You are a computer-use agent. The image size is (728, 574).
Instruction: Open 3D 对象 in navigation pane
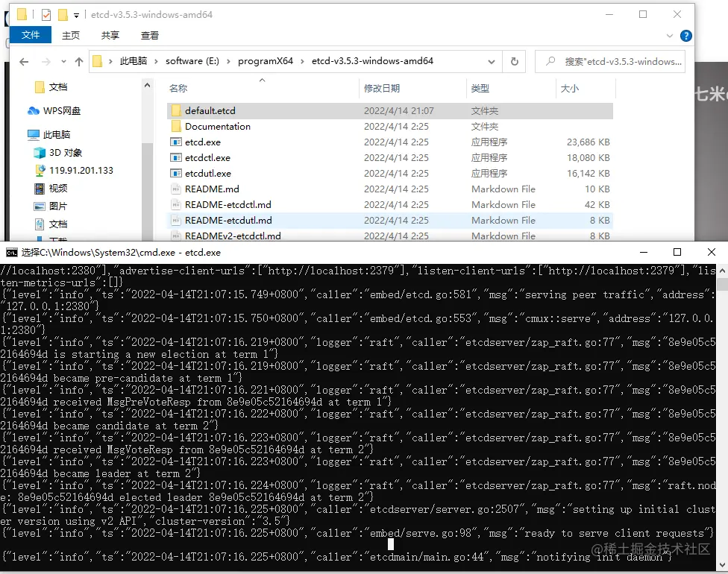point(58,153)
